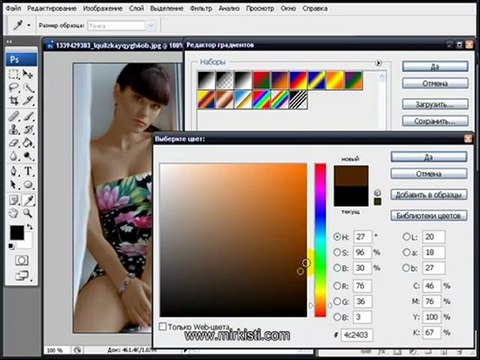Select the Clone Stamp tool
This screenshot has width=480, height=360.
coord(14,129)
